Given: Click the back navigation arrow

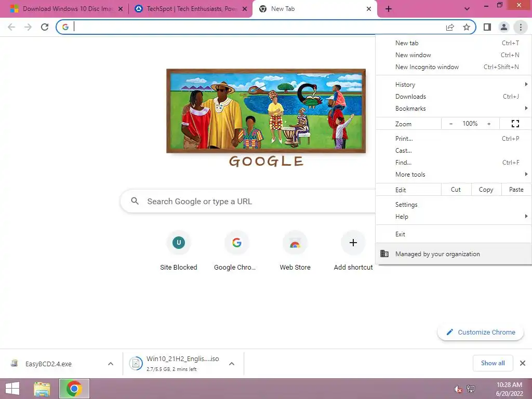Looking at the screenshot, I should pos(11,27).
